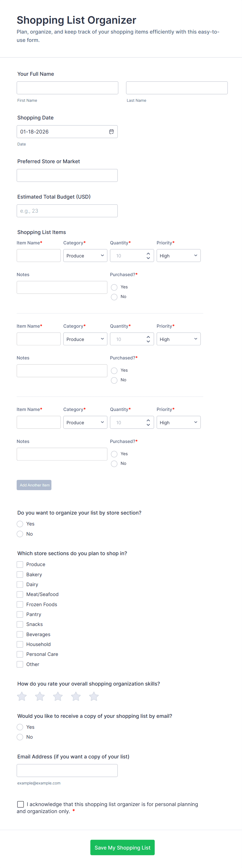
Task: Decrease quantity in third item row
Action: click(x=148, y=425)
